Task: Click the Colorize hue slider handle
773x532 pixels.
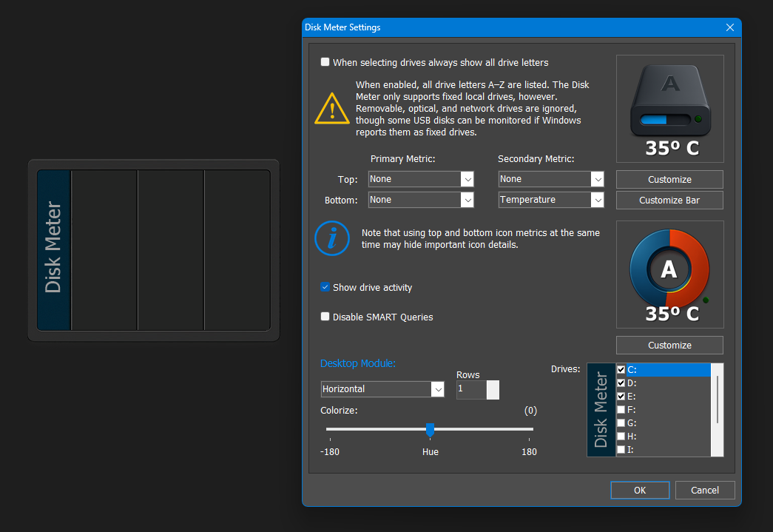Action: tap(430, 429)
